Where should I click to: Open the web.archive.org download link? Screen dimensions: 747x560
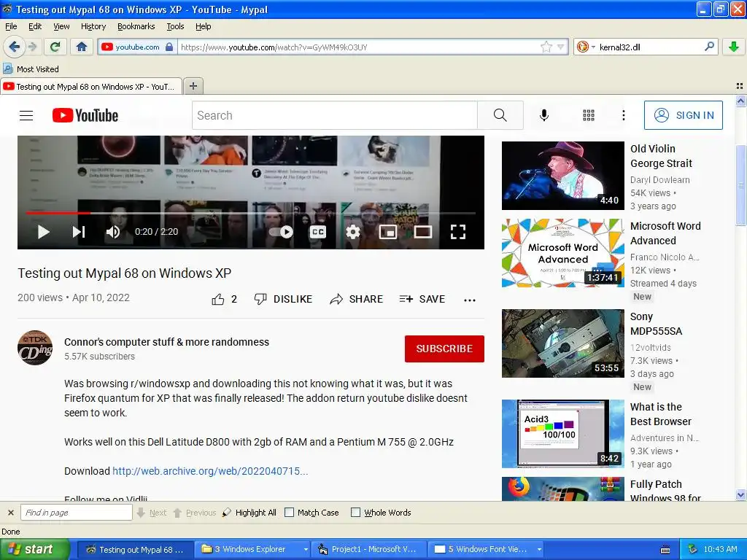[210, 471]
